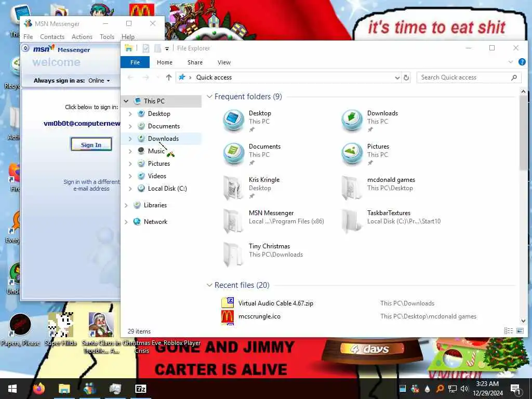The image size is (532, 399).
Task: Expand the Libraries tree node
Action: click(126, 205)
